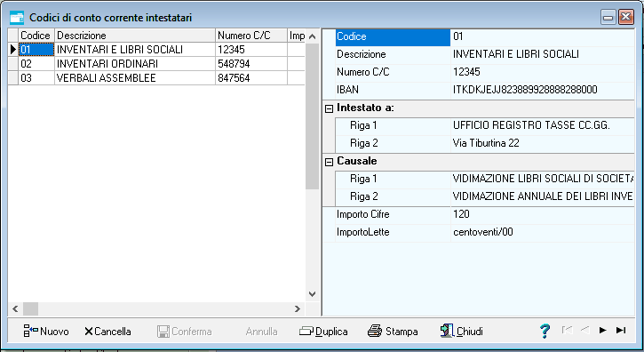Select row 02 INVENTARI ORDINARI
Image resolution: width=644 pixels, height=352 pixels.
(x=156, y=64)
